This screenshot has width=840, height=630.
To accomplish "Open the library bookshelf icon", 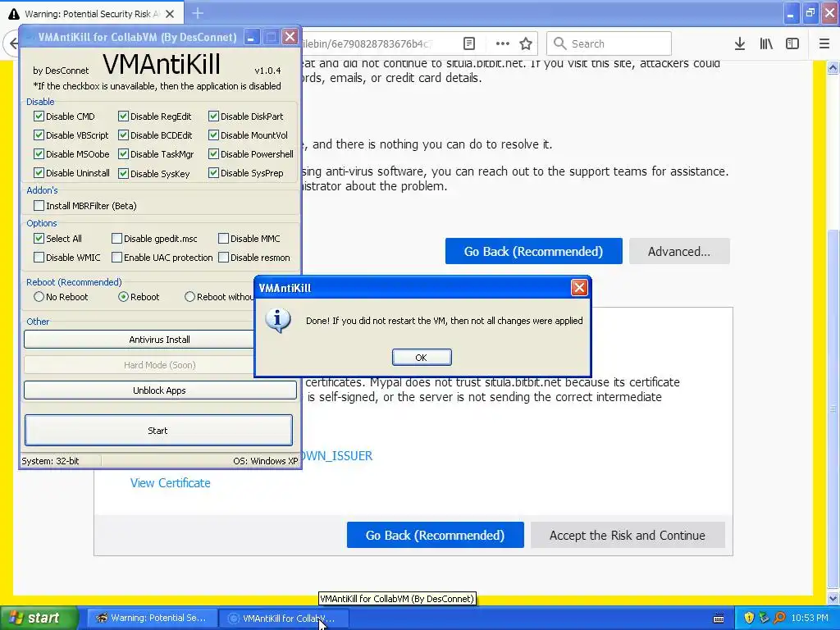I will point(766,43).
